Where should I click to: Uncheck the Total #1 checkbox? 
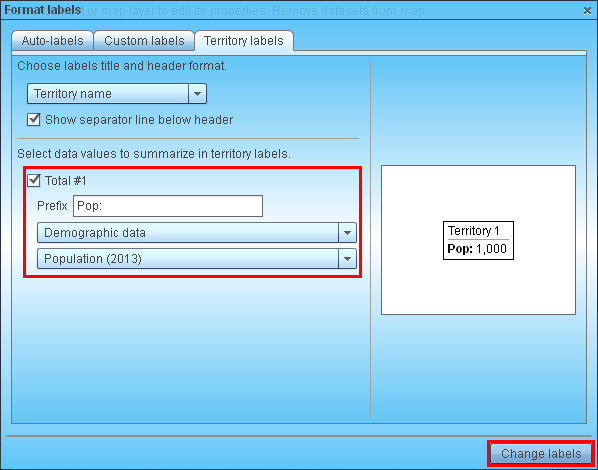34,180
